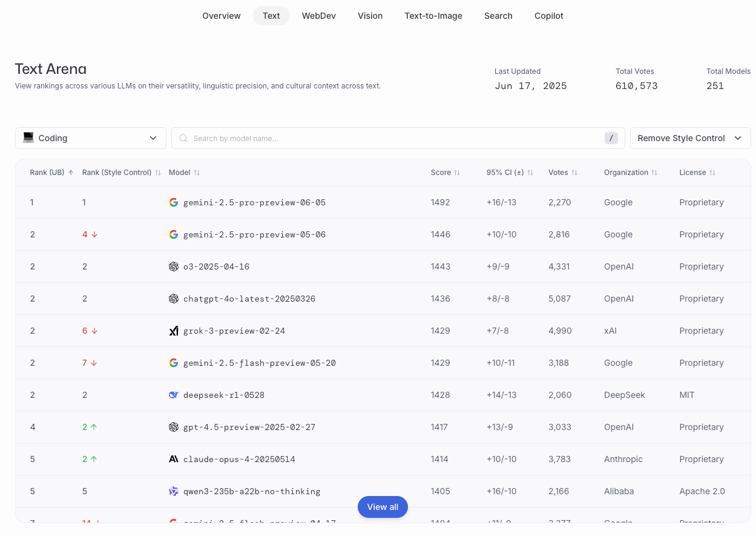Click the Organization column header label
This screenshot has width=756, height=536.
click(x=626, y=173)
